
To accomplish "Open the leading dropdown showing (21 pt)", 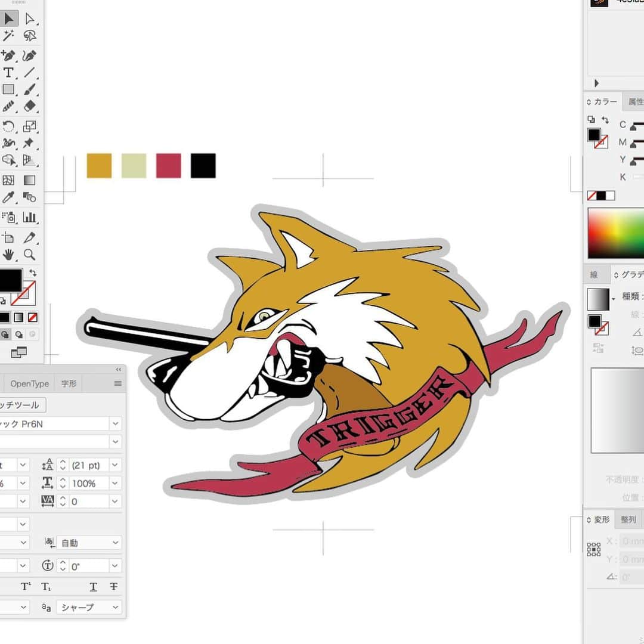I will (116, 465).
